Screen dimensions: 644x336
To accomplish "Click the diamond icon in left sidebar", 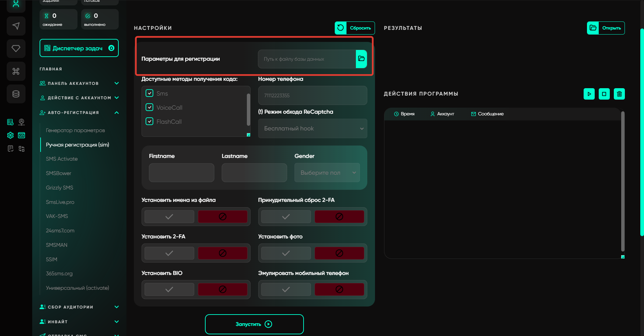I will [x=16, y=49].
